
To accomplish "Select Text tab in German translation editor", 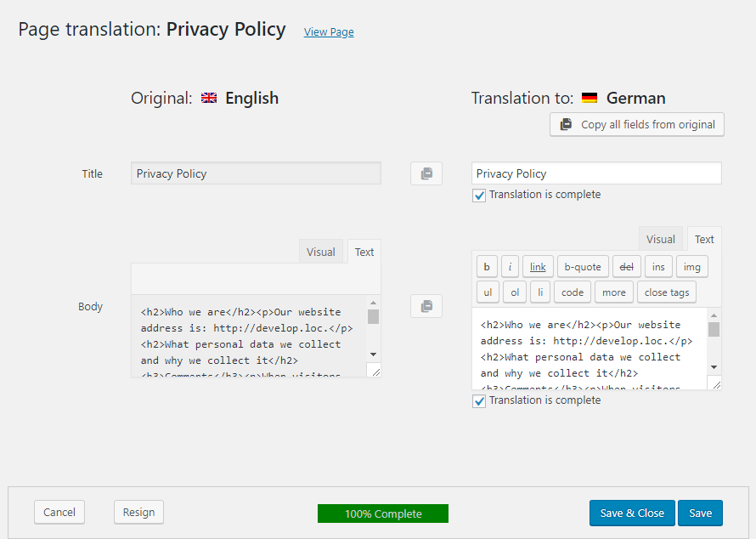I will pyautogui.click(x=704, y=239).
